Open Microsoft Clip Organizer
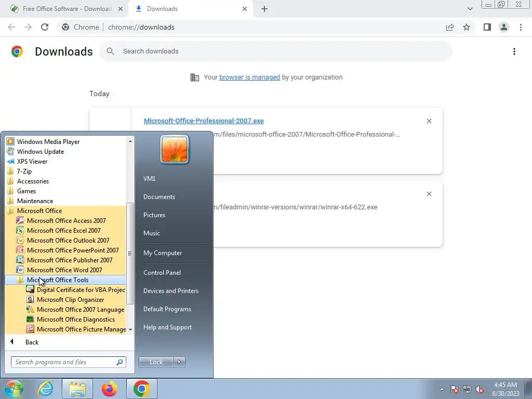This screenshot has height=399, width=532. coord(66,299)
